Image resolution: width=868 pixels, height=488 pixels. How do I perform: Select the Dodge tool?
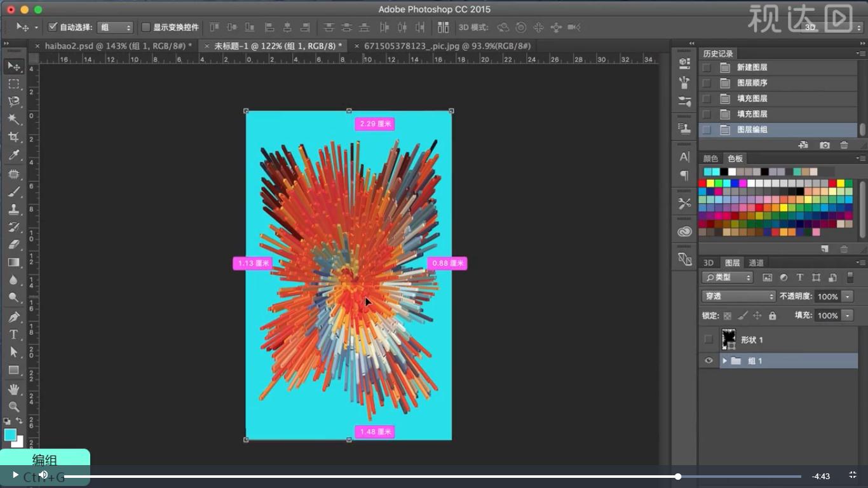(x=13, y=298)
